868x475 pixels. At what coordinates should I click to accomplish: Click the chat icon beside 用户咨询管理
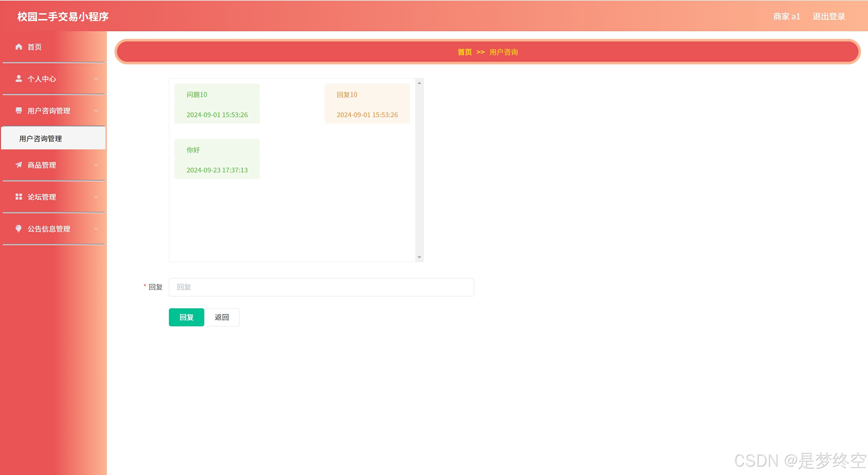19,111
